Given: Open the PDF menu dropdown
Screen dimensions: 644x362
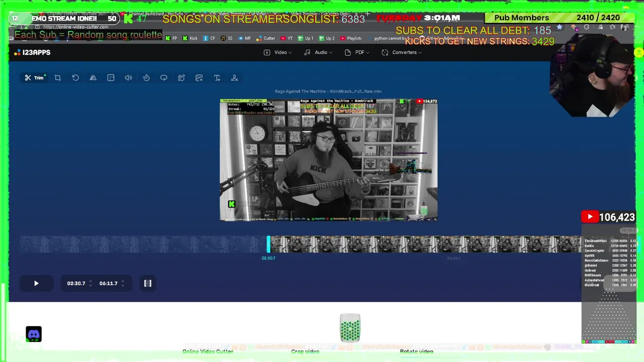Looking at the screenshot, I should click(x=357, y=52).
